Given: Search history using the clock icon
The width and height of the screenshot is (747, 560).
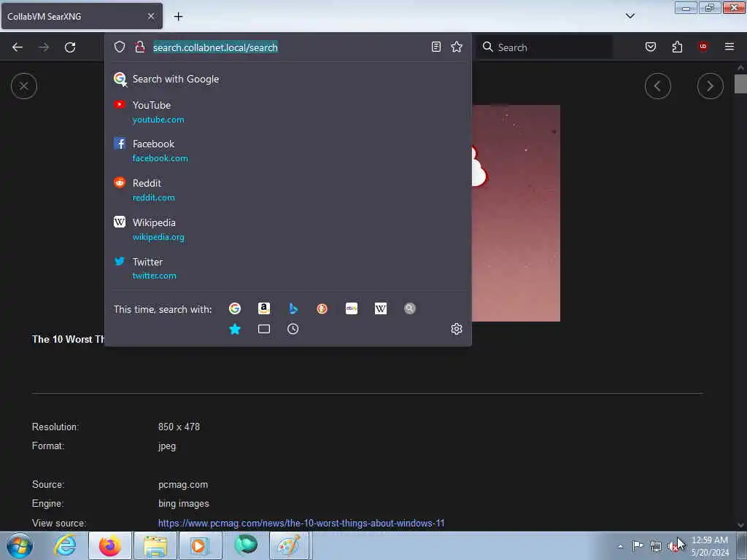Looking at the screenshot, I should (x=293, y=329).
